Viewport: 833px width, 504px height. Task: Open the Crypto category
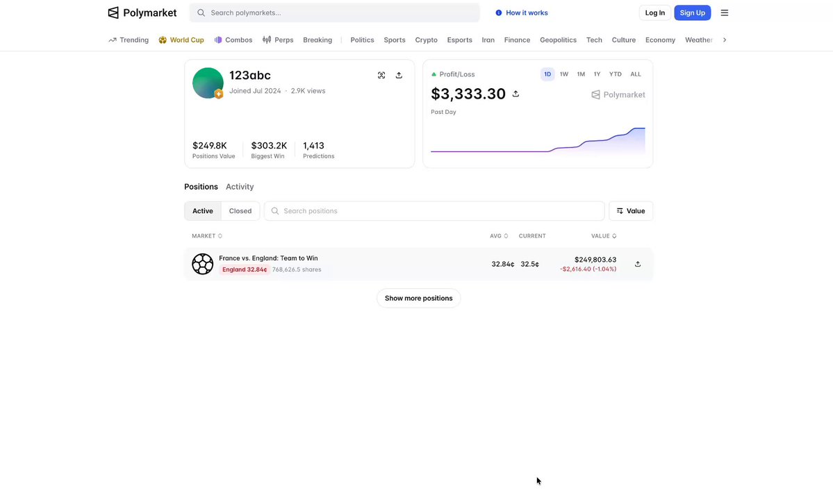pyautogui.click(x=426, y=40)
